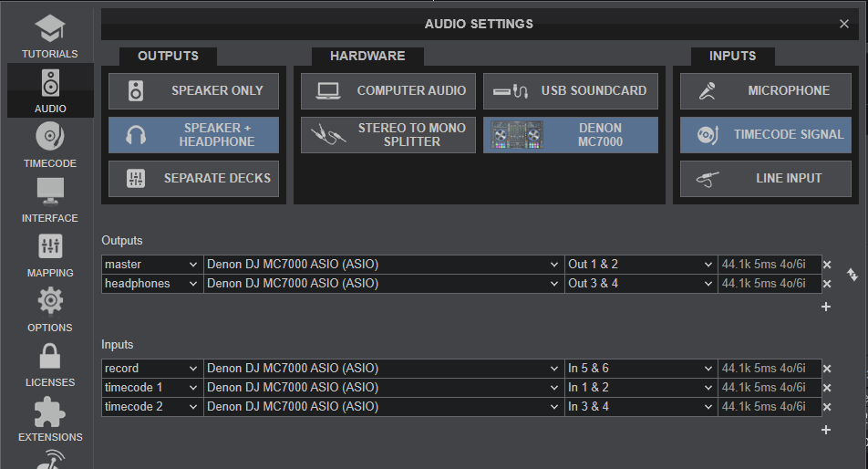This screenshot has width=868, height=469.
Task: Open the timecode 1 device dropdown
Action: pos(382,388)
